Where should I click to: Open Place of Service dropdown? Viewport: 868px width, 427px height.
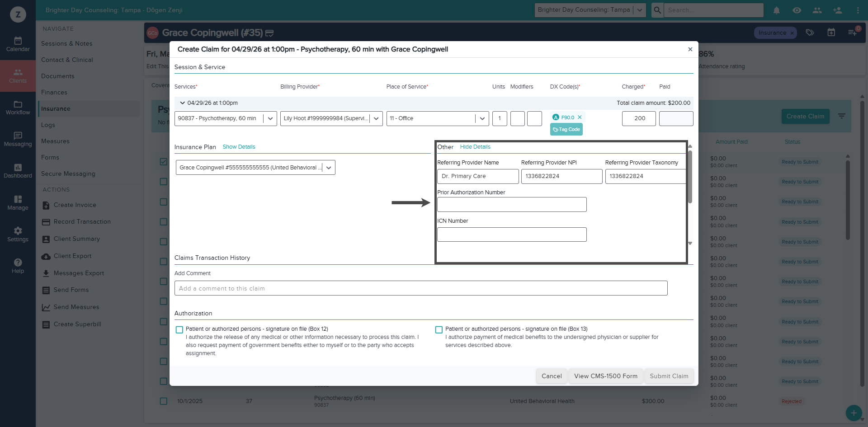tap(438, 118)
